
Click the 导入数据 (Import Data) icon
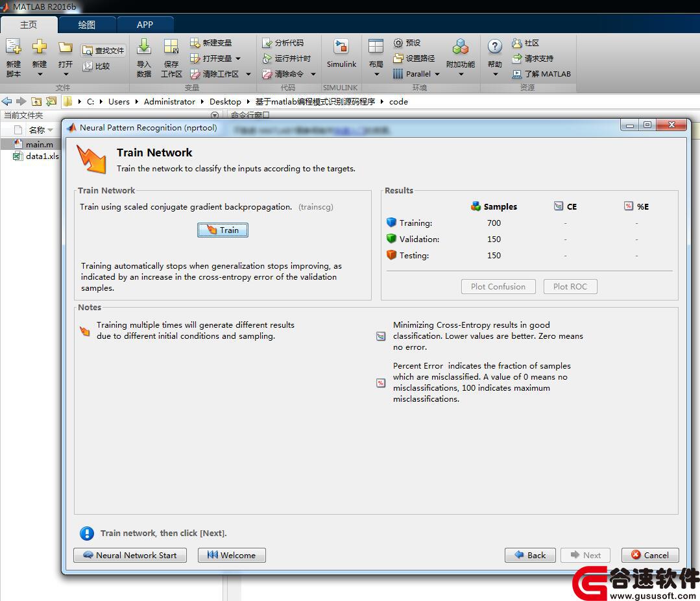[144, 47]
